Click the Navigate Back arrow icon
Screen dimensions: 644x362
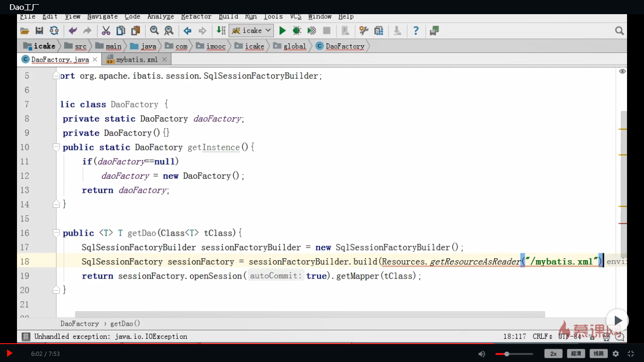click(x=188, y=31)
